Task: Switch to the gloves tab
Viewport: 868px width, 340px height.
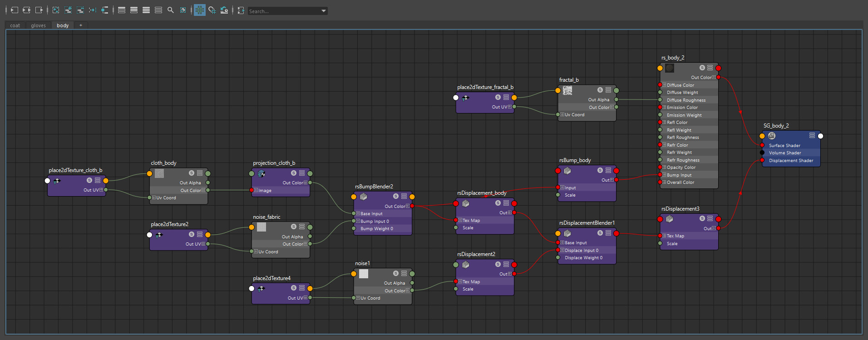Action: tap(38, 25)
